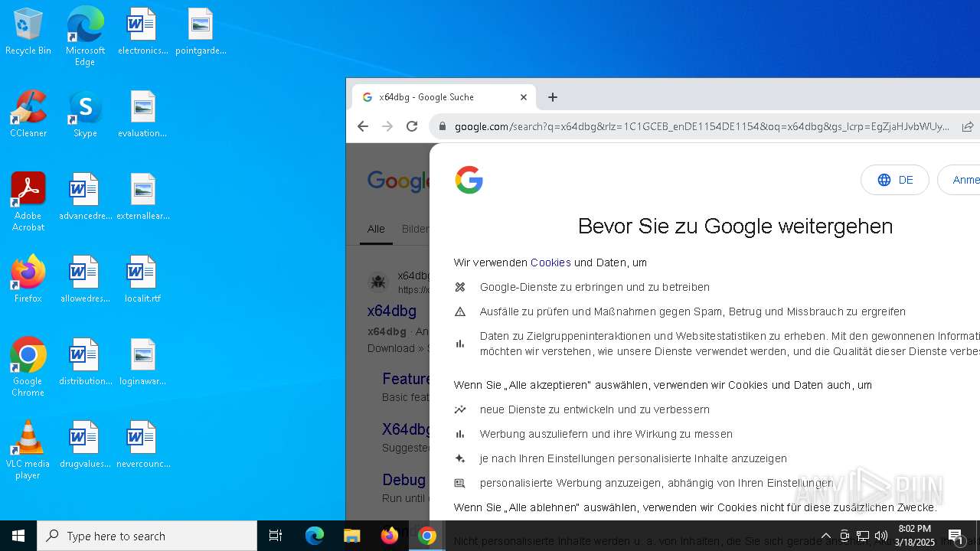980x551 pixels.
Task: Open the volume control in tray
Action: [x=881, y=536]
